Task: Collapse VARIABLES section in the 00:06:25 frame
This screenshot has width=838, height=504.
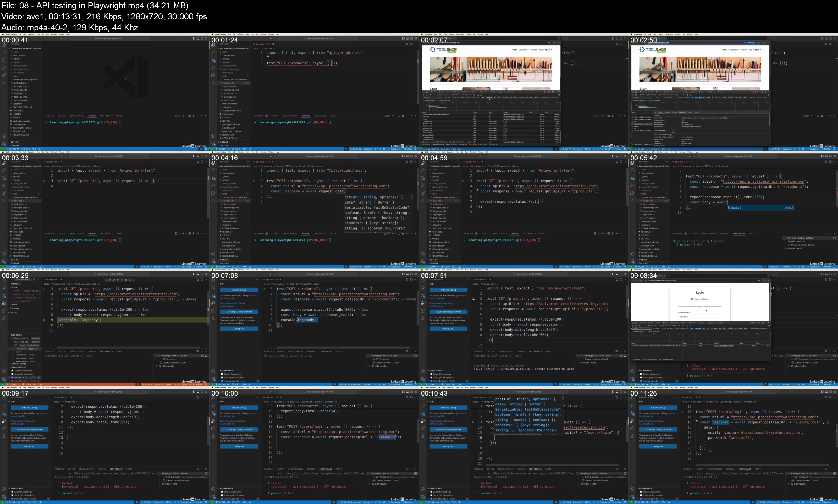Action: pos(15,284)
